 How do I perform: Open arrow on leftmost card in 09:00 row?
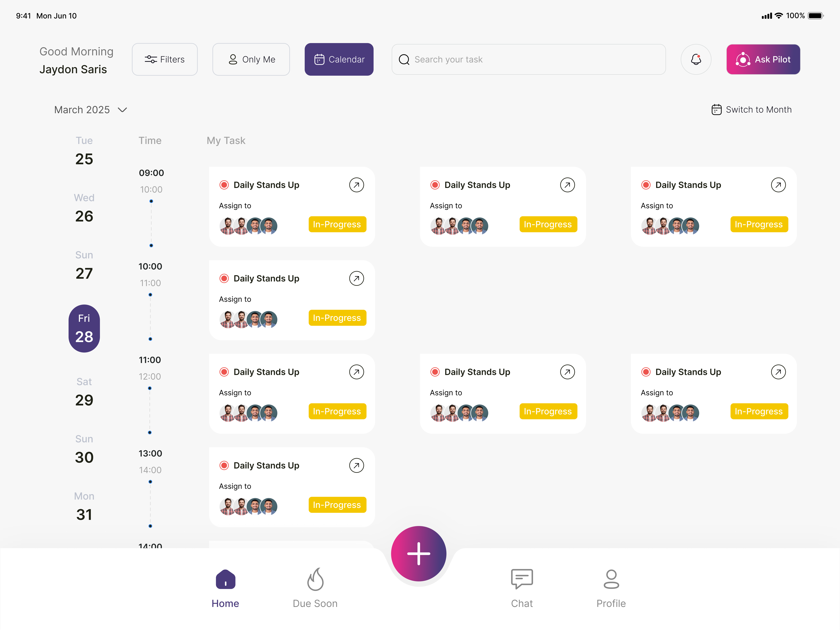click(x=356, y=185)
